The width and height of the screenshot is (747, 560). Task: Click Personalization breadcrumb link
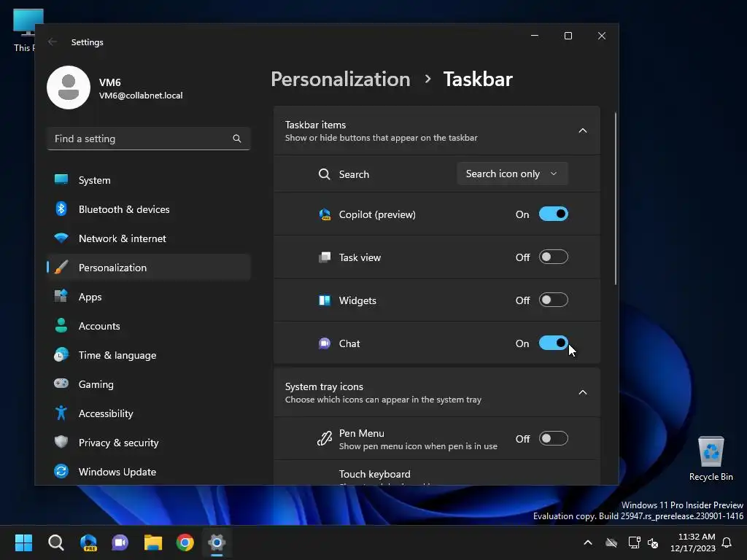pyautogui.click(x=340, y=79)
